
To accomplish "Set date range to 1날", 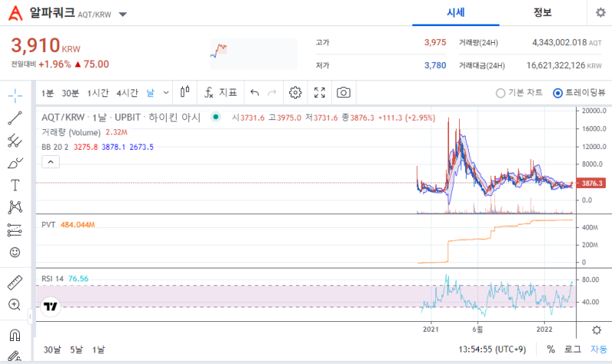I will (99, 349).
